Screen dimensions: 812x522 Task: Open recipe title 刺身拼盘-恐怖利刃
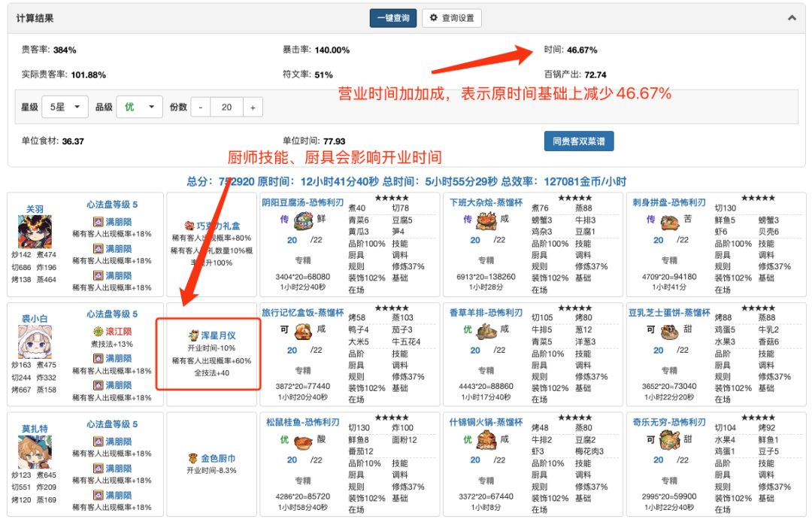click(669, 202)
